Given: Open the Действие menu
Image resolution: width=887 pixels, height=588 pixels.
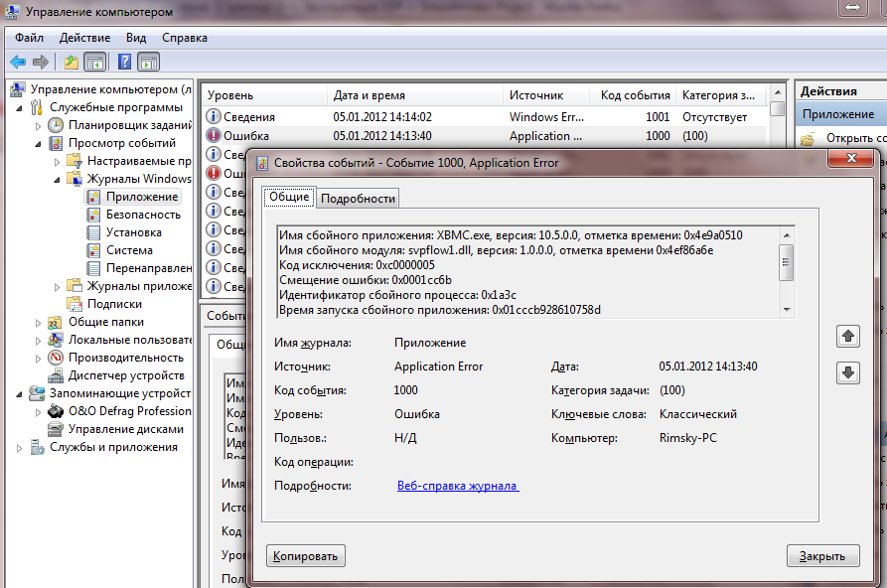Looking at the screenshot, I should point(84,38).
